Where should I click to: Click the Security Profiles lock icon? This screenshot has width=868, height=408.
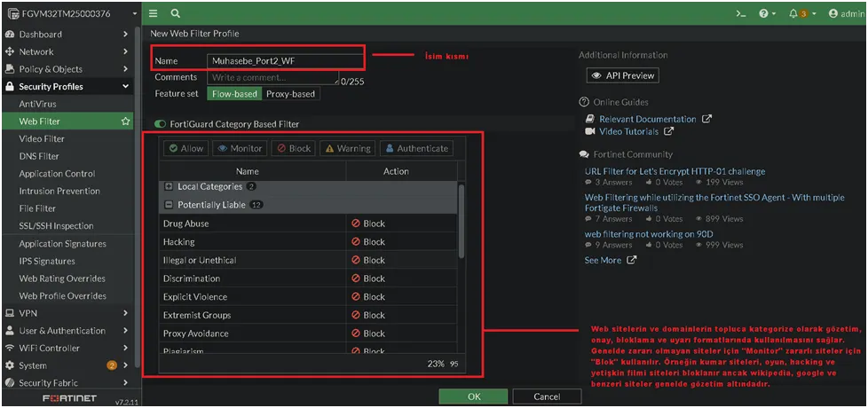10,87
